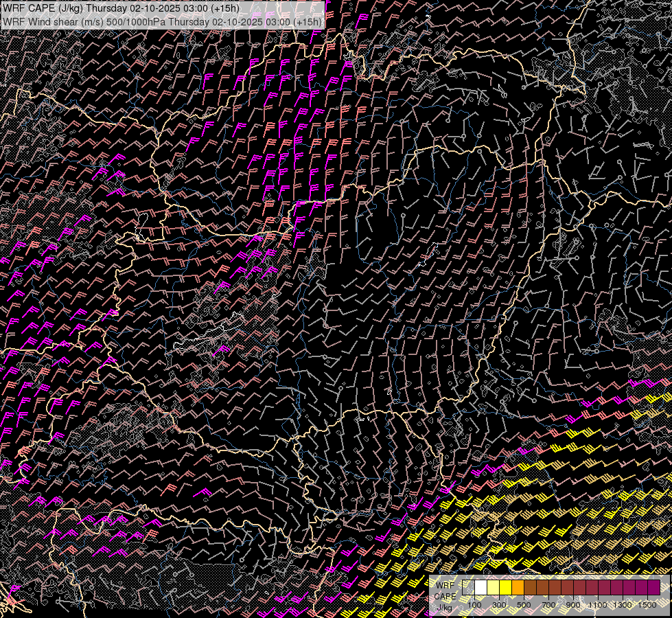Screen dimensions: 672x618
Task: Click the J/kg unit label in legend
Action: pyautogui.click(x=444, y=607)
